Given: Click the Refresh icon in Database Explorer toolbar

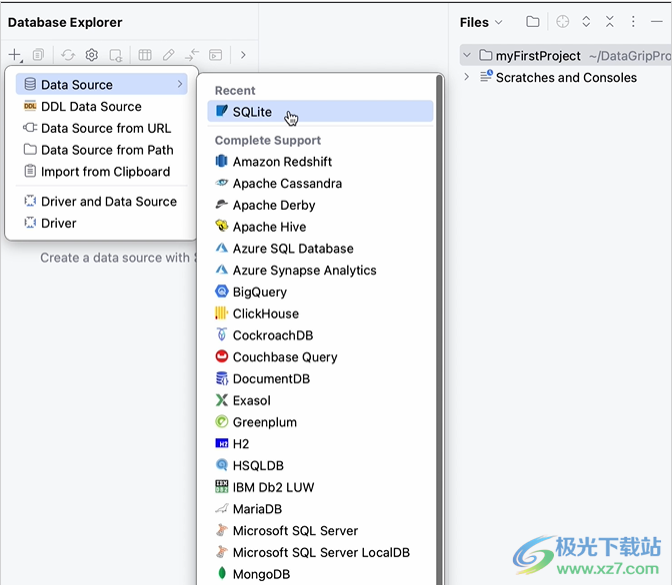Looking at the screenshot, I should coord(68,55).
